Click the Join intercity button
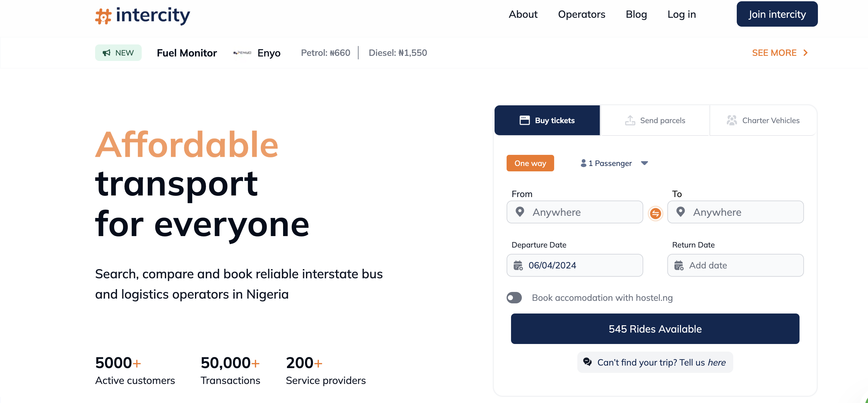Viewport: 868px width, 403px height. coord(777,14)
